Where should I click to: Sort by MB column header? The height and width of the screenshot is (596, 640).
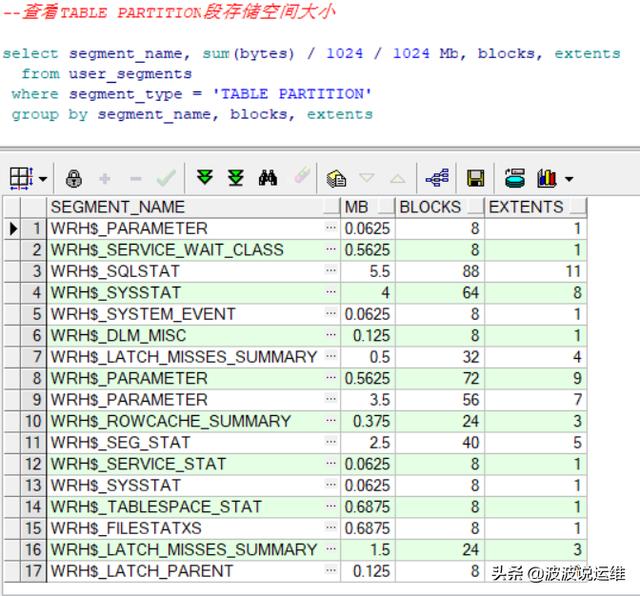pyautogui.click(x=368, y=207)
